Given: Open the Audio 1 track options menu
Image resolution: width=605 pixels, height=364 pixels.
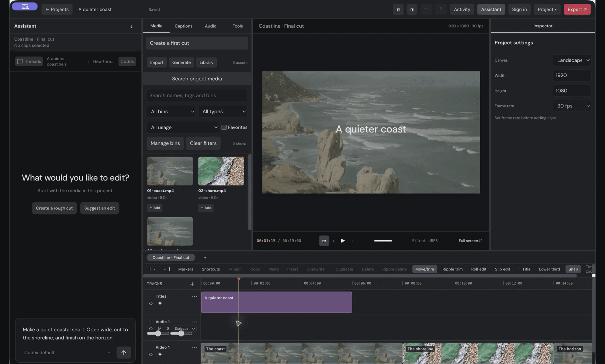Looking at the screenshot, I should 195,322.
